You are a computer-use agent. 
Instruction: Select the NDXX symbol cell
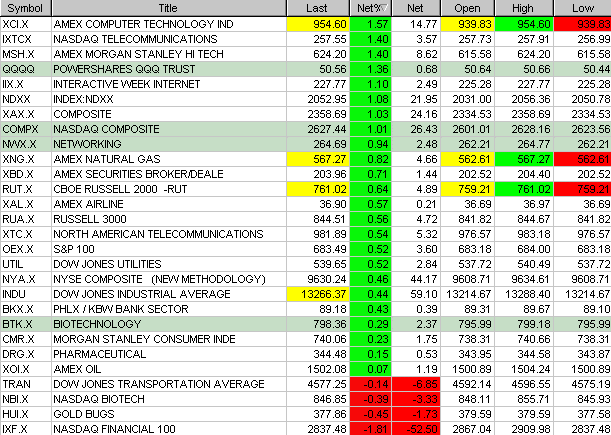[26, 99]
